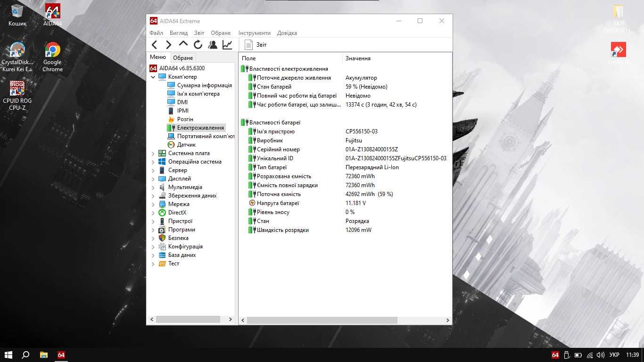The height and width of the screenshot is (362, 644).
Task: Open taskbar search magnifier
Action: pos(26,355)
